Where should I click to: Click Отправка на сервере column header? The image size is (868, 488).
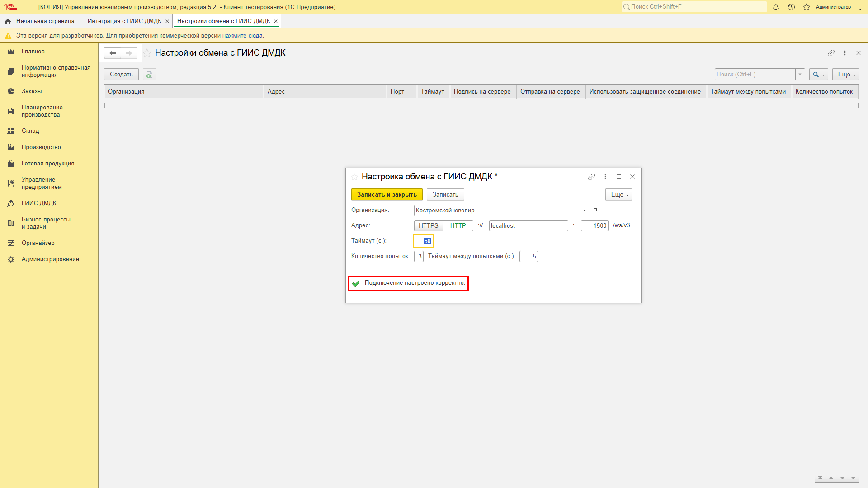point(551,92)
